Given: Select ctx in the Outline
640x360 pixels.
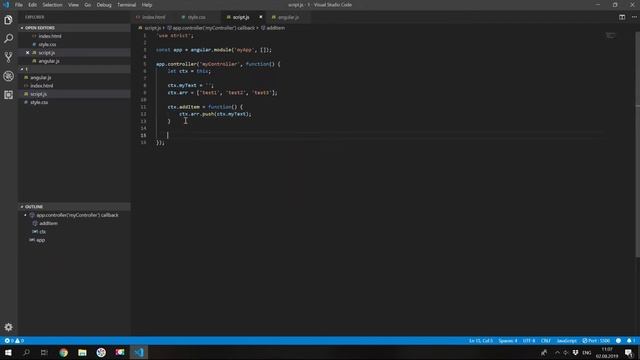Looking at the screenshot, I should coord(42,232).
